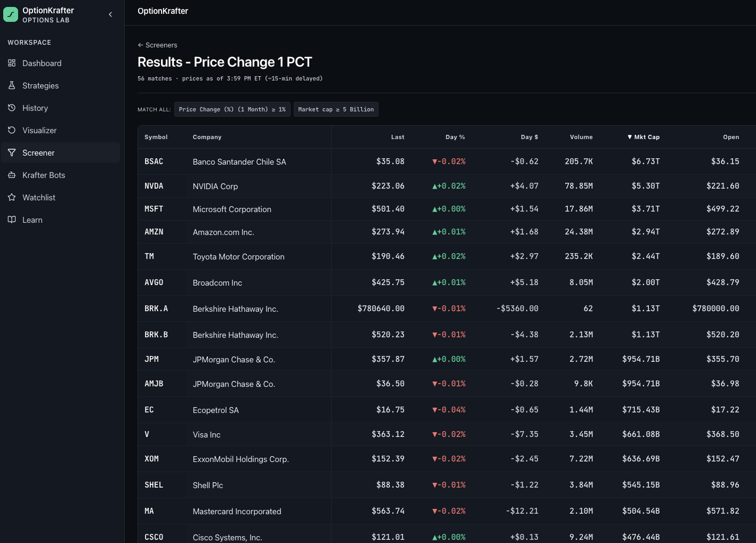Viewport: 756px width, 543px height.
Task: Click the Watchlist star icon
Action: [12, 197]
